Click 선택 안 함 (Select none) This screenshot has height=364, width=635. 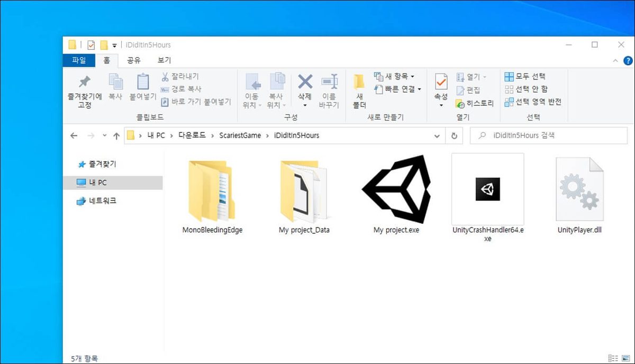point(526,89)
